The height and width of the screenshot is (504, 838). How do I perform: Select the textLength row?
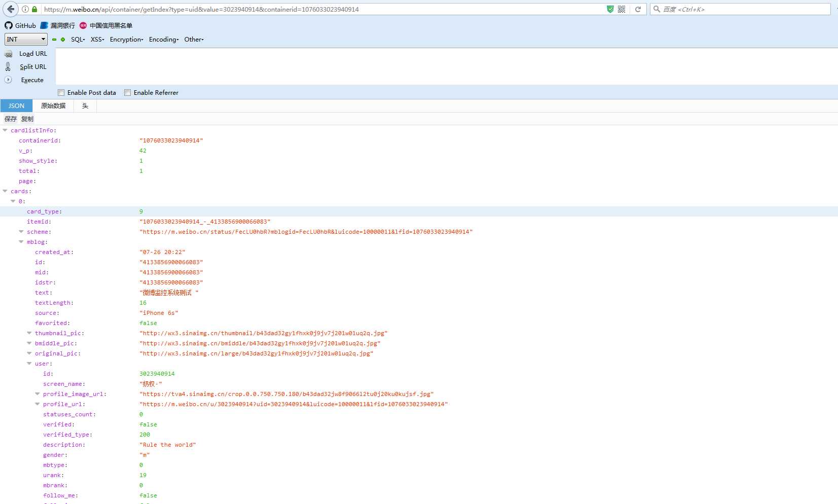[x=419, y=303]
